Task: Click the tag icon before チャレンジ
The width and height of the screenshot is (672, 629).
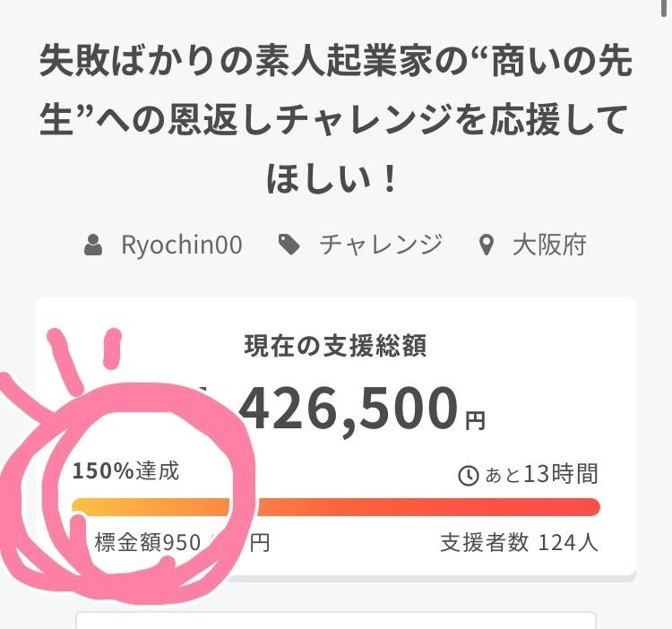Action: [x=289, y=245]
